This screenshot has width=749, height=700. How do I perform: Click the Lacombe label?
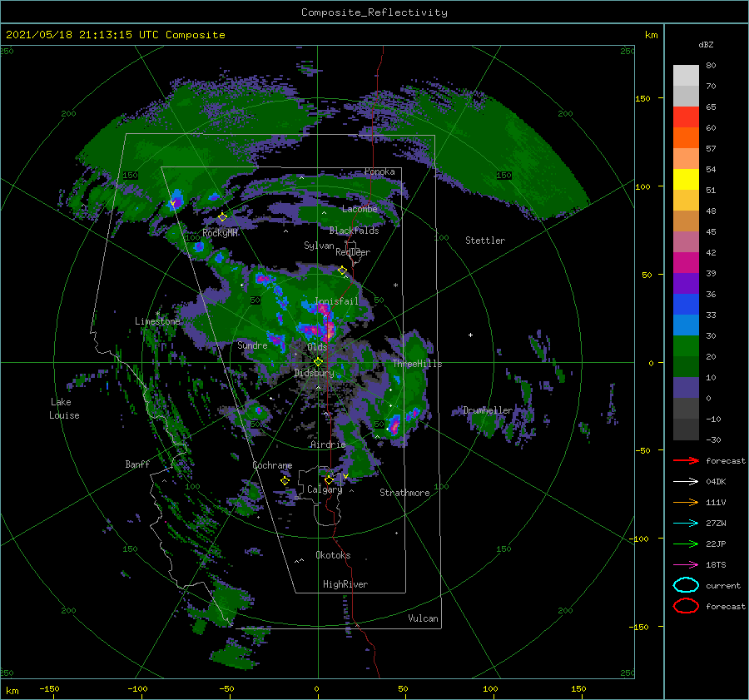(360, 209)
